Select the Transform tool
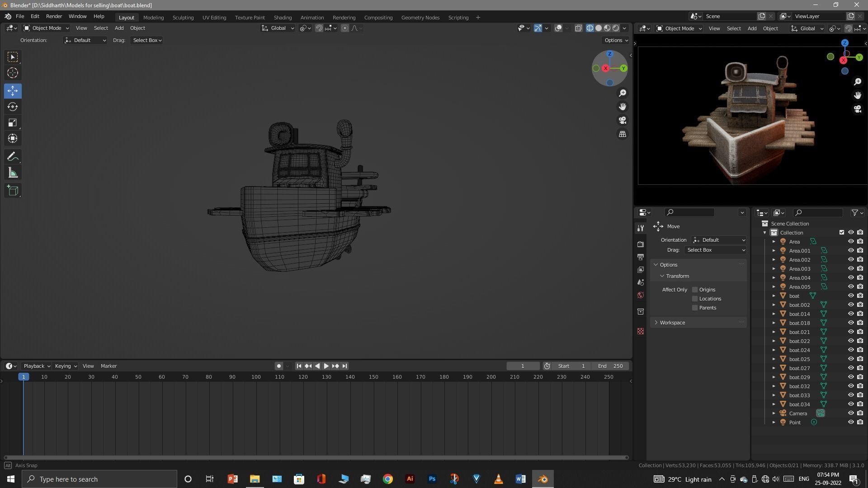The image size is (868, 488). (13, 138)
